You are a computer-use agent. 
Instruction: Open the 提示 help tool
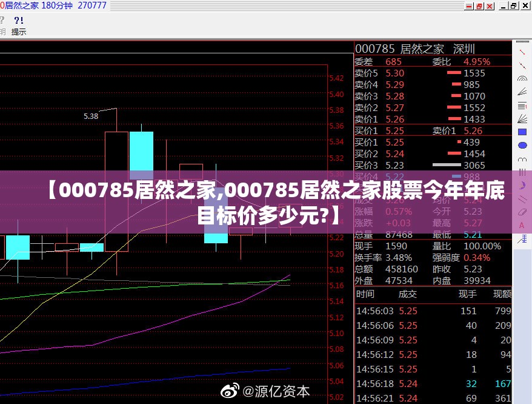point(19,26)
